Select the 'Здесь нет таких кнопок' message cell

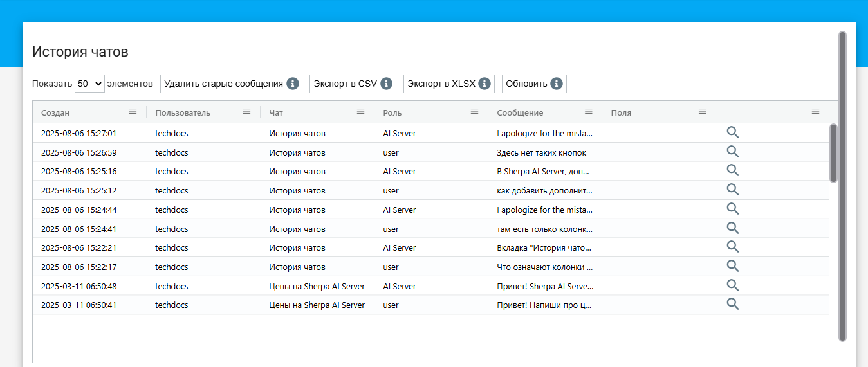[x=541, y=153]
